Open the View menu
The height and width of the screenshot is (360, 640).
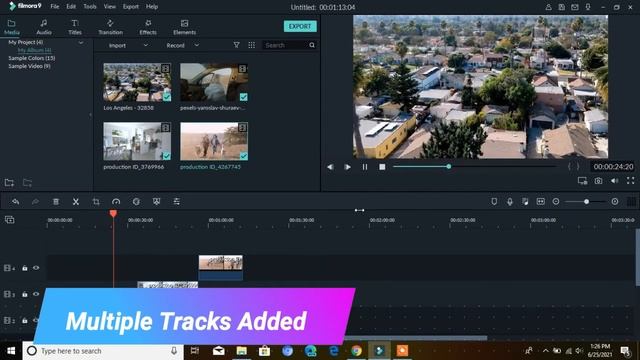tap(109, 7)
